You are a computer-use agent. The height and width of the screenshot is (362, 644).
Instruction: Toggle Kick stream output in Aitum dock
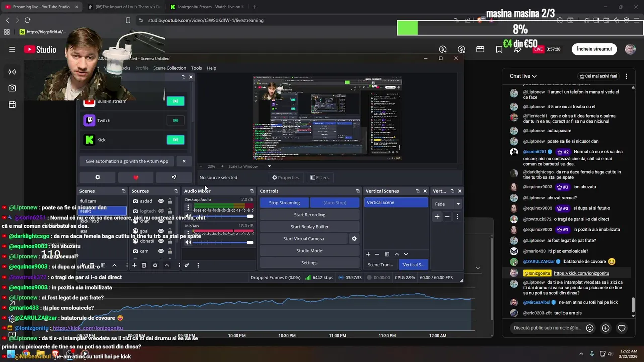(x=175, y=140)
